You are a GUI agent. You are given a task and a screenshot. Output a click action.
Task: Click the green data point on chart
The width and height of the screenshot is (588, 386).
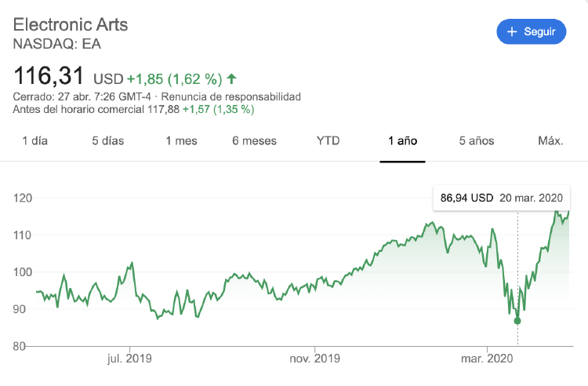tap(517, 321)
